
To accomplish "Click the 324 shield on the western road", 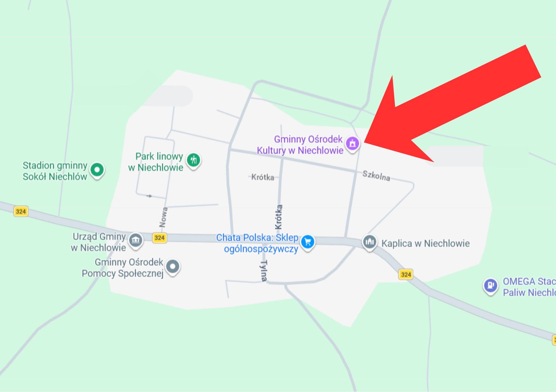I will [x=21, y=212].
